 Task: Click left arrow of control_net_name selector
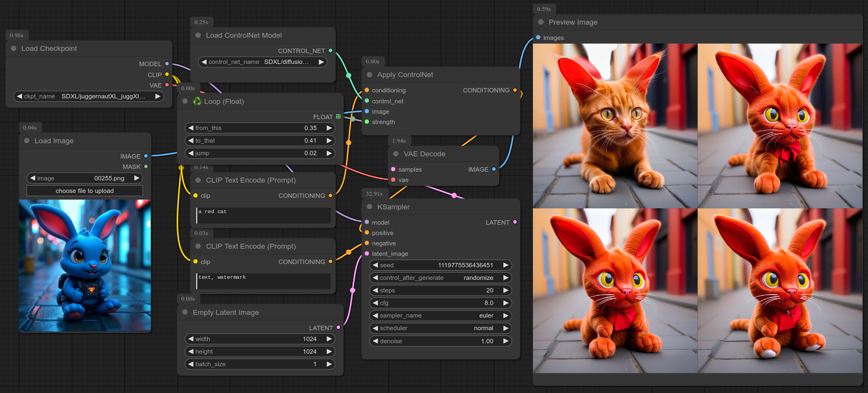204,62
